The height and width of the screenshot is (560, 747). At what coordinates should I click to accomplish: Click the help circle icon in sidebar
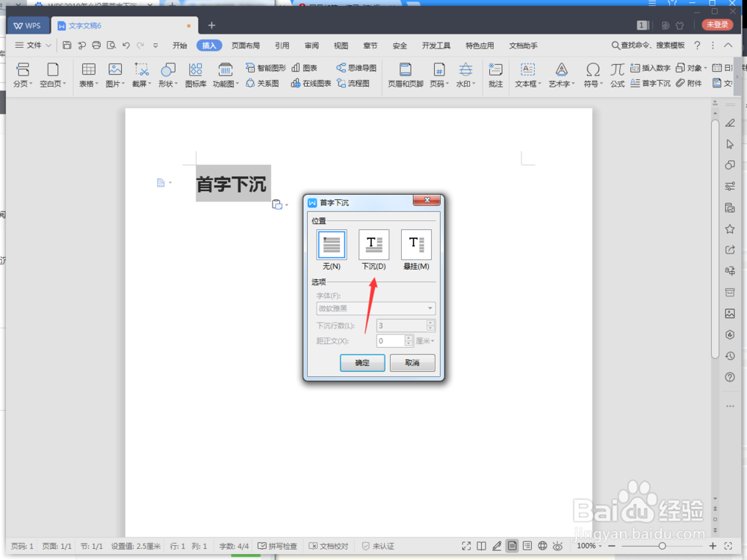730,377
